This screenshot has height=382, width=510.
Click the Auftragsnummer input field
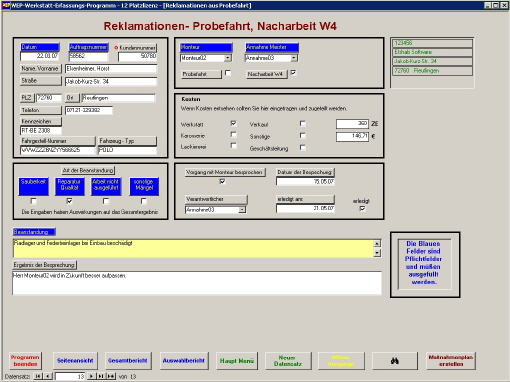pos(88,56)
